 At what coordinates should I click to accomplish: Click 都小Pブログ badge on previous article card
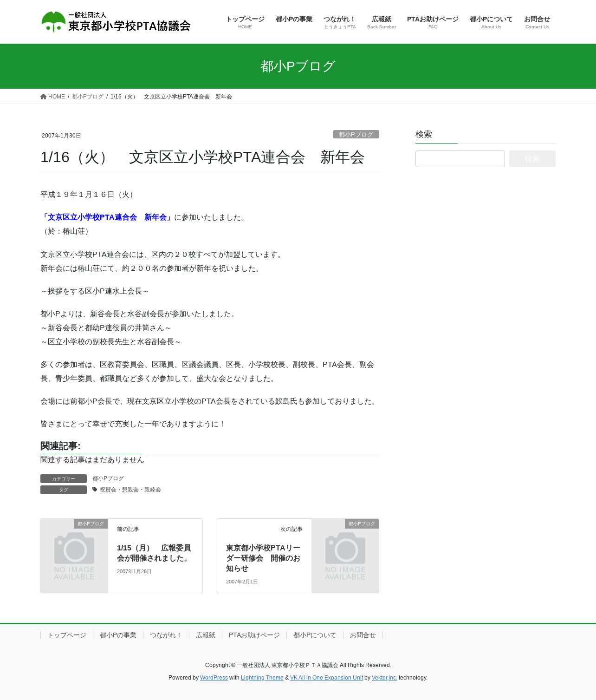point(91,523)
